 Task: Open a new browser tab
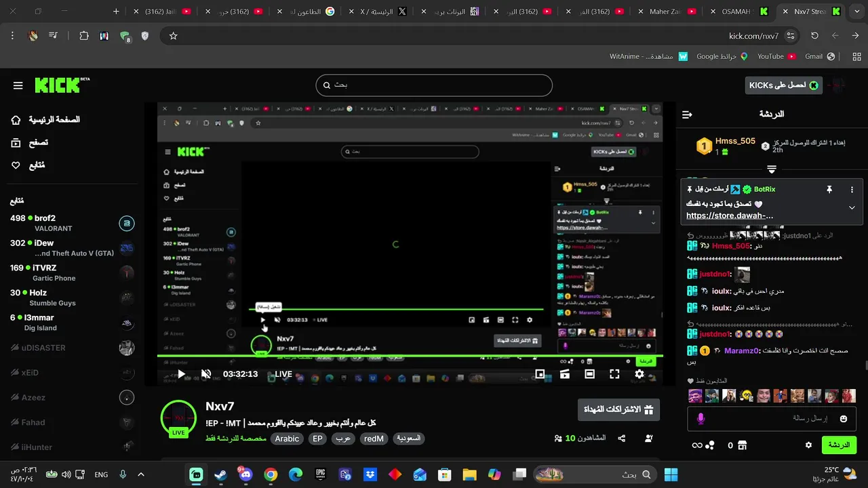[116, 12]
